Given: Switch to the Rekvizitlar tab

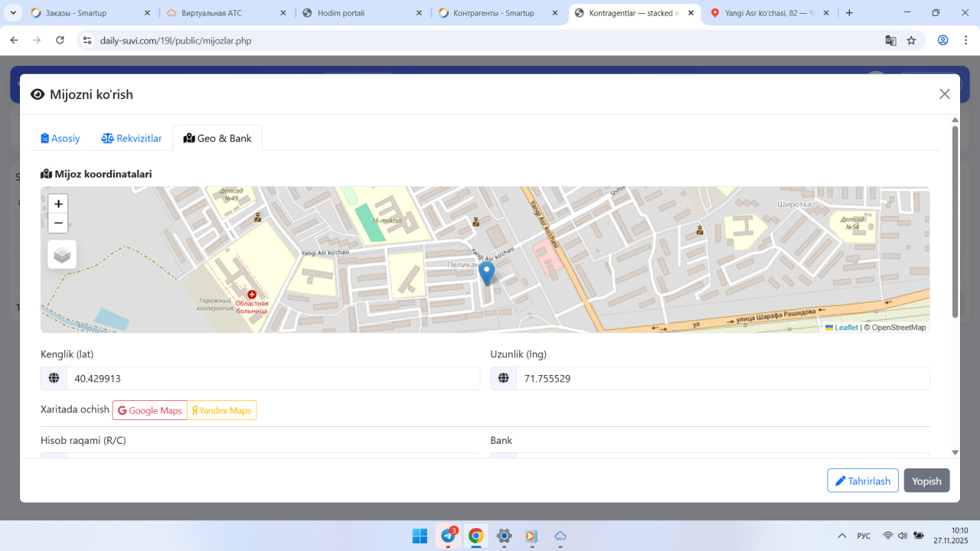Looking at the screenshot, I should coord(132,139).
